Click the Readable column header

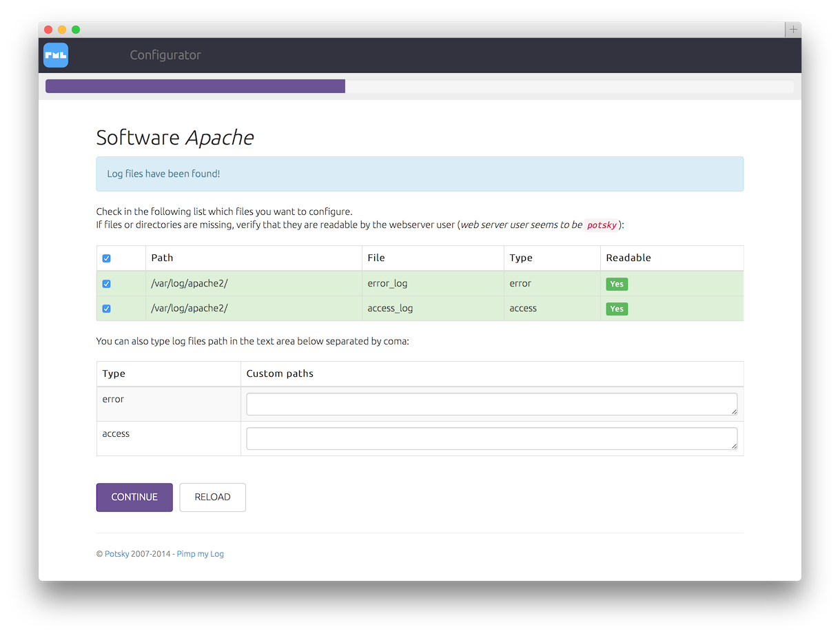tap(628, 258)
